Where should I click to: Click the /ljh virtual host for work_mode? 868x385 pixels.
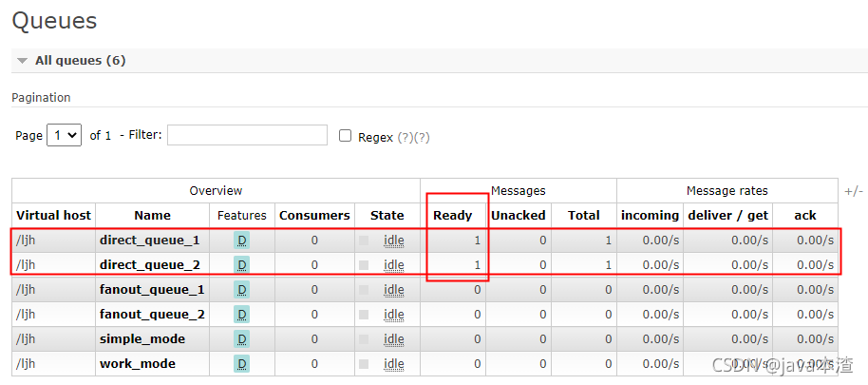point(26,363)
